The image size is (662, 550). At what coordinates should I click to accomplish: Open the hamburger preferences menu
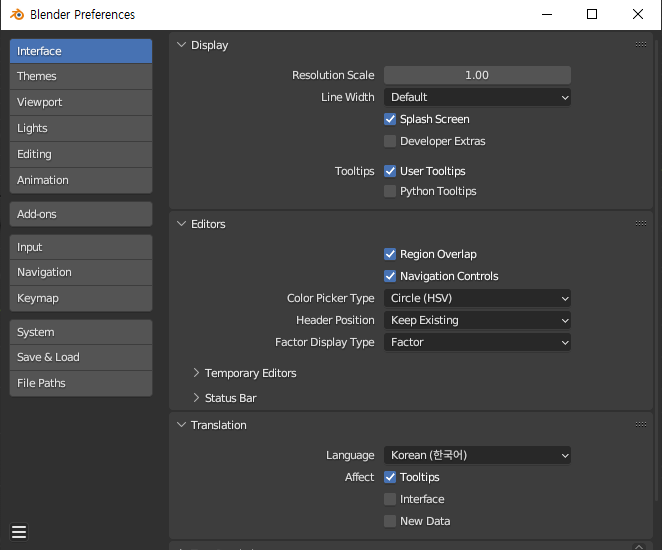19,532
